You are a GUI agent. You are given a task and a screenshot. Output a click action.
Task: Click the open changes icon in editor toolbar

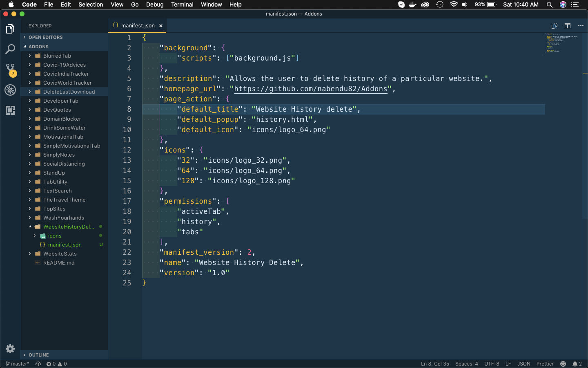pos(555,26)
